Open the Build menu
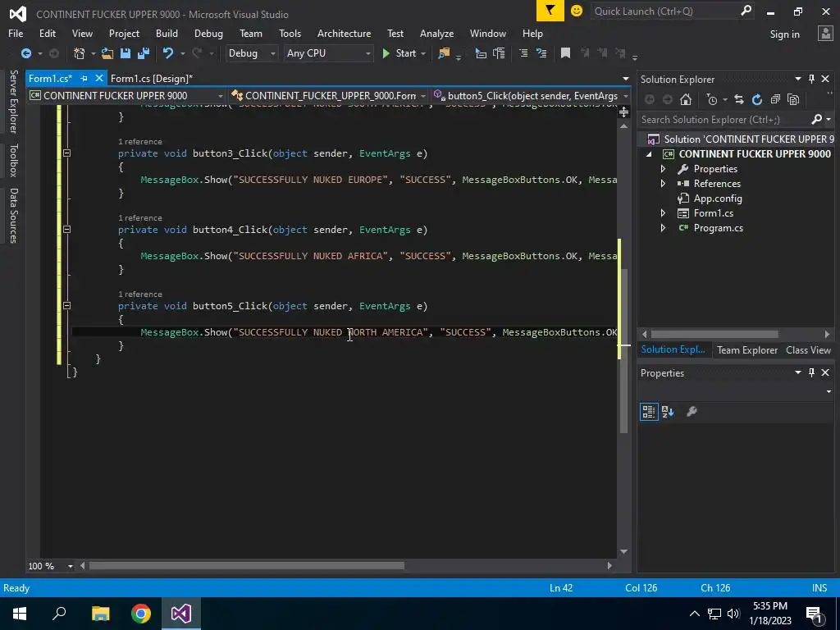840x630 pixels. tap(167, 33)
